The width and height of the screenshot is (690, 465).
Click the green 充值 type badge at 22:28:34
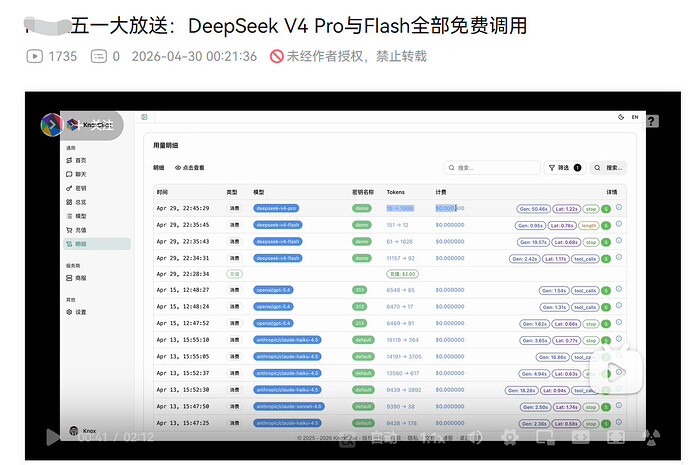[x=235, y=274]
